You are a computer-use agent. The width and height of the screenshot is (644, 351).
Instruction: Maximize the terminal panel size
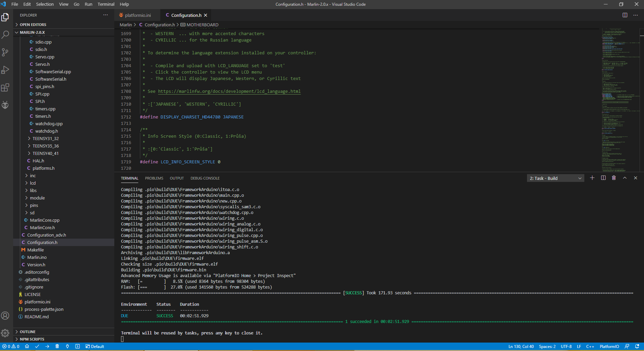tap(624, 178)
